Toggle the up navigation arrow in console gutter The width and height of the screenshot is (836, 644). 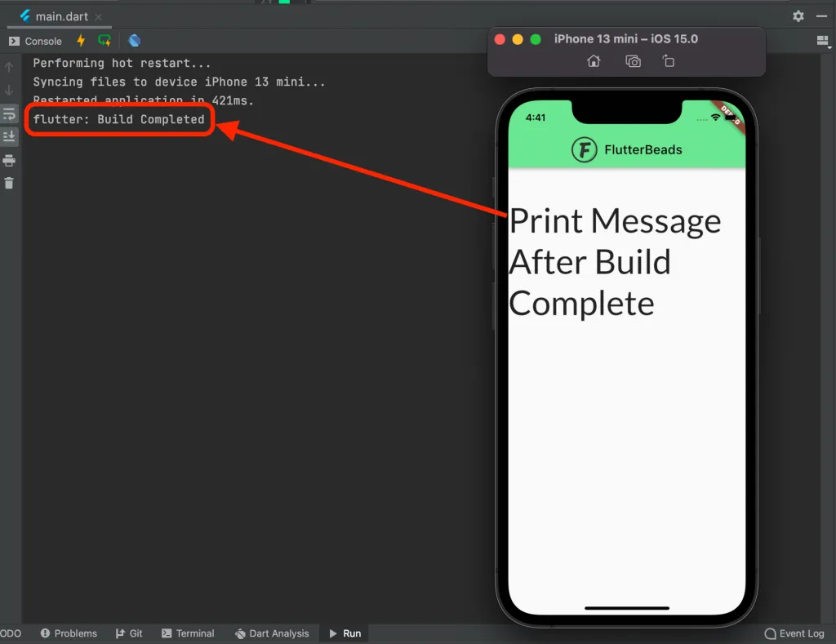tap(9, 67)
